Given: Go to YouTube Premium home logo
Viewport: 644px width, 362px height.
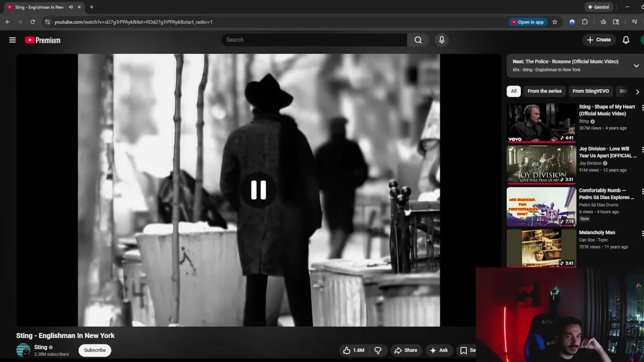Looking at the screenshot, I should point(43,40).
